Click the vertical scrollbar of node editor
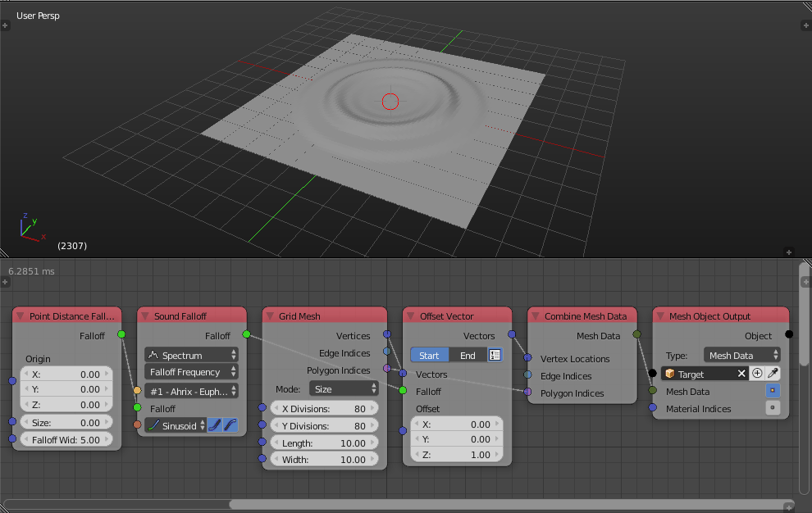The image size is (812, 513). 805,313
